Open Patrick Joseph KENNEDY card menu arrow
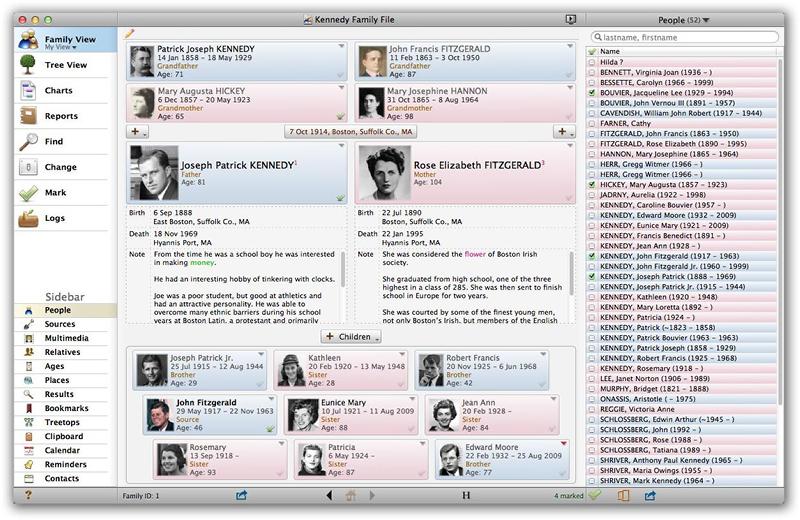The width and height of the screenshot is (800, 520). tap(341, 46)
